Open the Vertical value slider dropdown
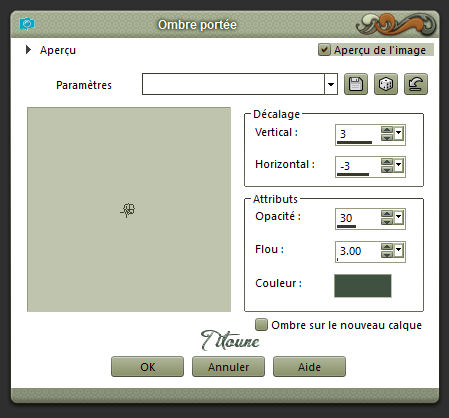Image resolution: width=449 pixels, height=418 pixels. pyautogui.click(x=399, y=133)
